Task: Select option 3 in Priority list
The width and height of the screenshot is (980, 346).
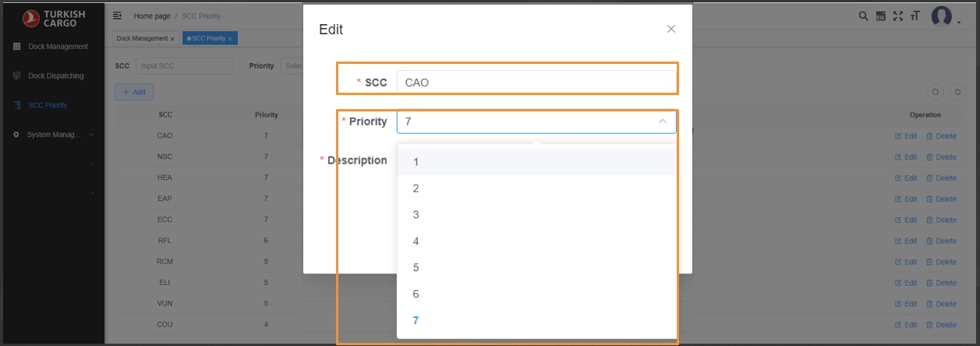Action: click(x=416, y=215)
